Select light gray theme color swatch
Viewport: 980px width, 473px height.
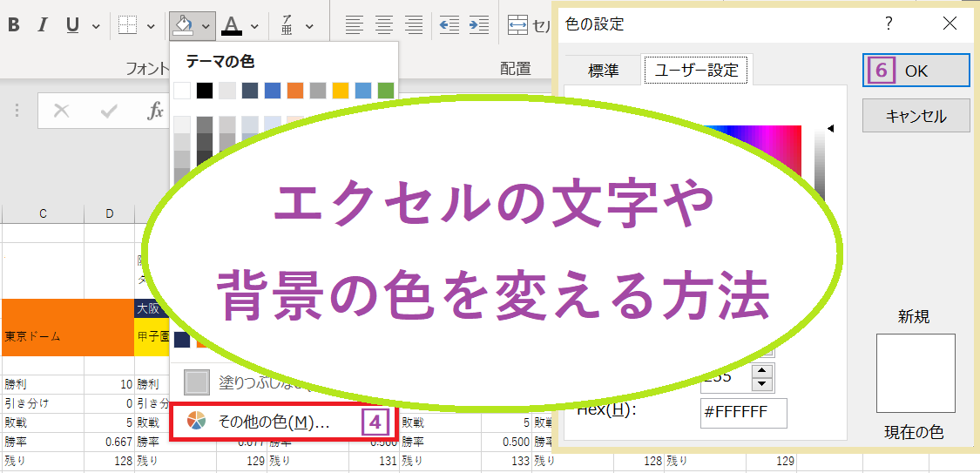(x=226, y=91)
